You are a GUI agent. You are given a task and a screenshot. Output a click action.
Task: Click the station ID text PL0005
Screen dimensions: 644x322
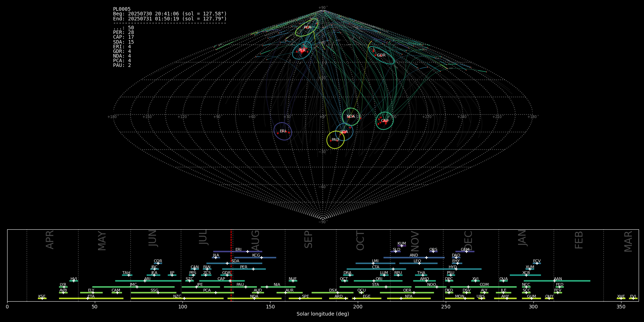pyautogui.click(x=122, y=9)
